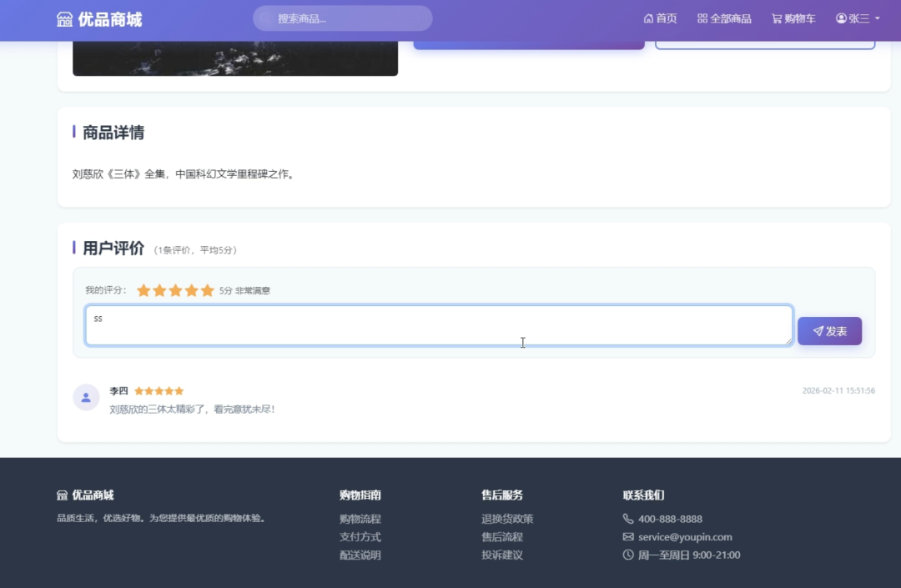Click 李四's five-star rating

[159, 391]
